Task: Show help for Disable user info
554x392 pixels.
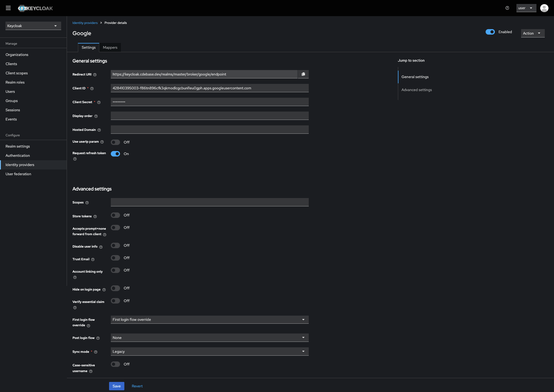Action: pyautogui.click(x=101, y=247)
